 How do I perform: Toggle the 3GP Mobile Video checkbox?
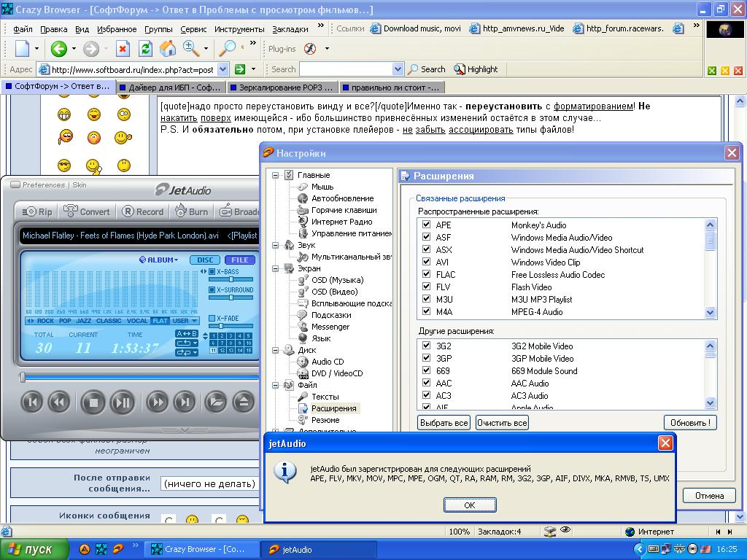pos(426,359)
